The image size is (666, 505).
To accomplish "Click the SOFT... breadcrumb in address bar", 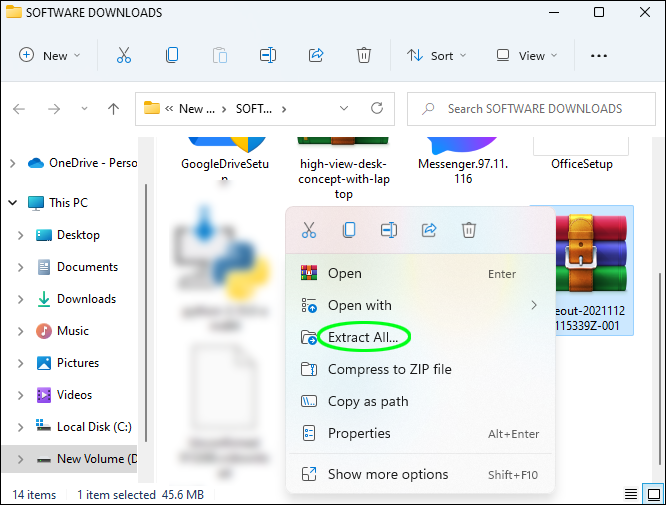I will [x=254, y=109].
